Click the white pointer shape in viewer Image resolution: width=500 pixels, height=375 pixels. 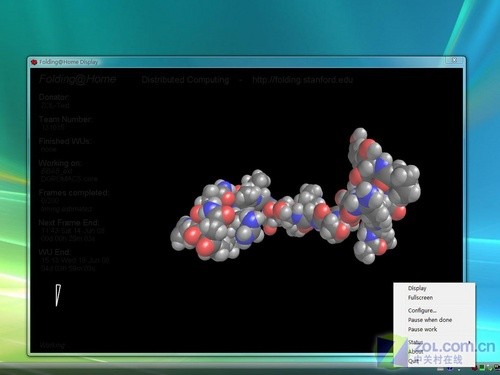(58, 295)
